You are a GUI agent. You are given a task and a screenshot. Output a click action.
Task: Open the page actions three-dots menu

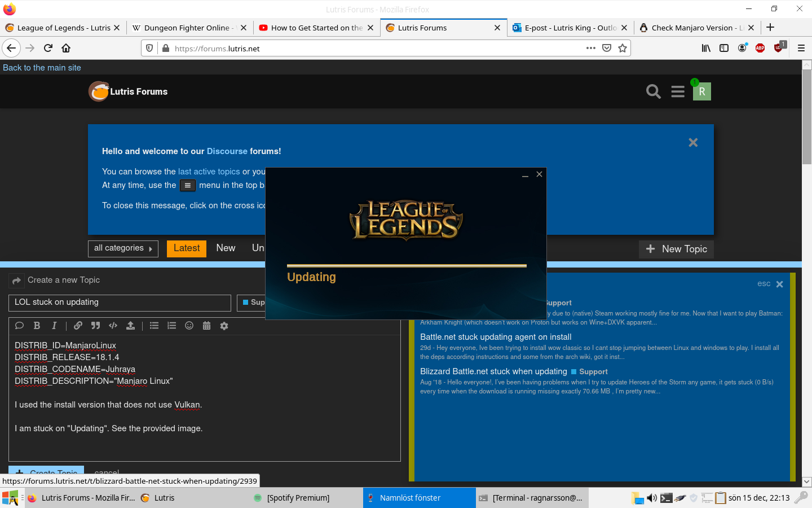pyautogui.click(x=591, y=49)
